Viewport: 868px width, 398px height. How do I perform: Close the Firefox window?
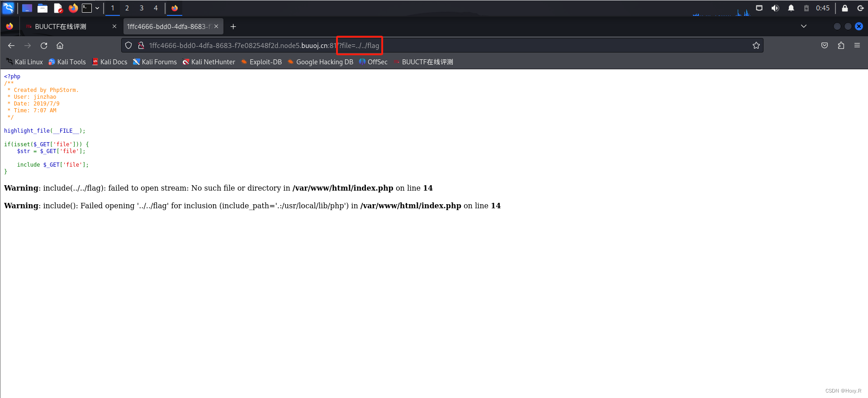pyautogui.click(x=859, y=26)
